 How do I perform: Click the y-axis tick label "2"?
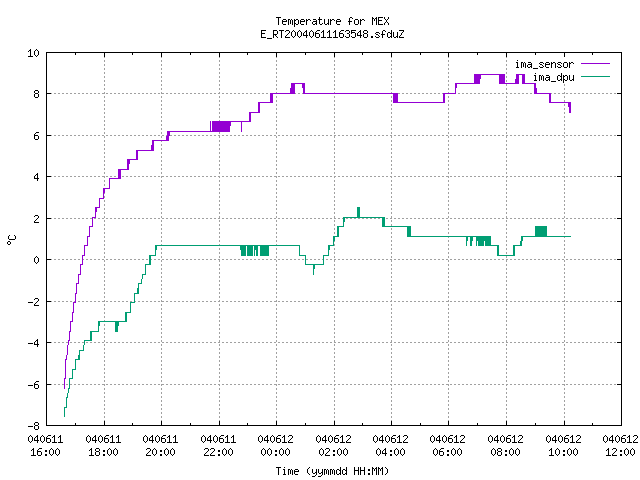[37, 219]
